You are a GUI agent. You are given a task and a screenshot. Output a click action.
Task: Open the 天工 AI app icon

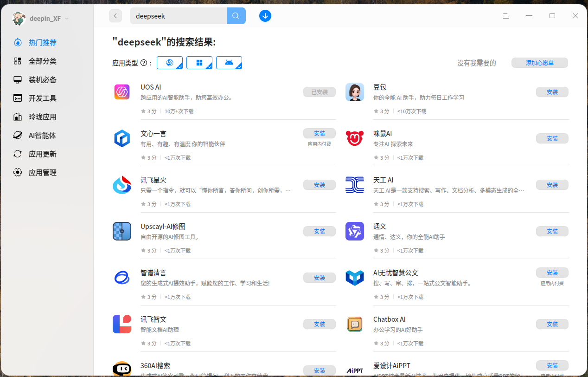click(355, 185)
